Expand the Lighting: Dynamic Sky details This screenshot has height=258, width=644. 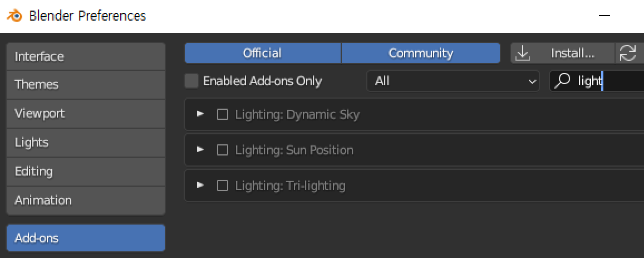200,114
